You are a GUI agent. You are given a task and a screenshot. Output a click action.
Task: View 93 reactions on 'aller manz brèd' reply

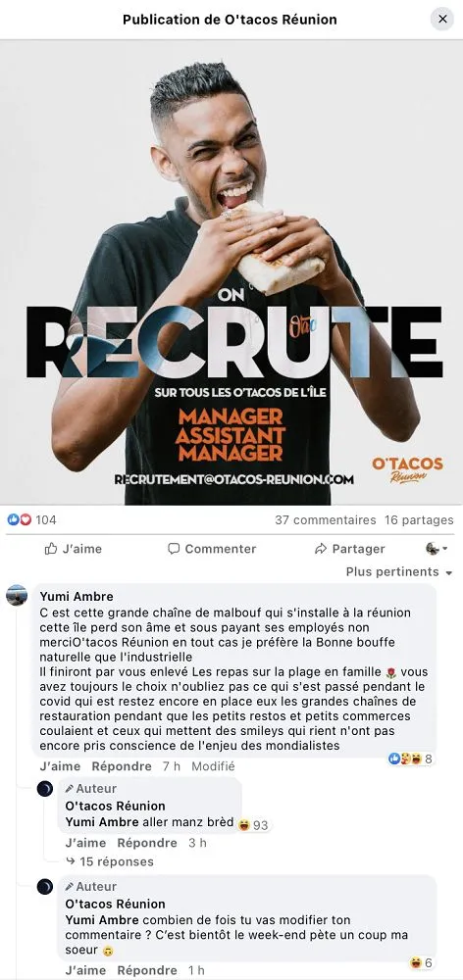(x=254, y=825)
